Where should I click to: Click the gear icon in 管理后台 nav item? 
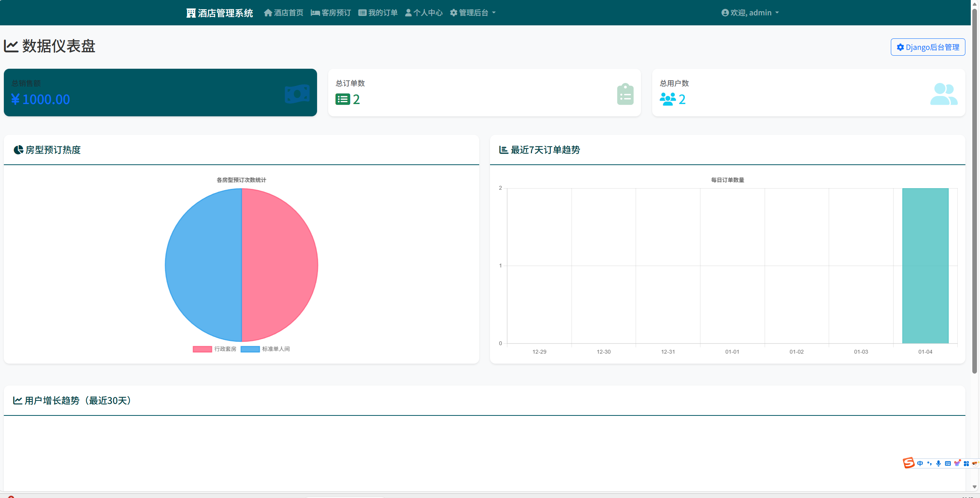[453, 13]
